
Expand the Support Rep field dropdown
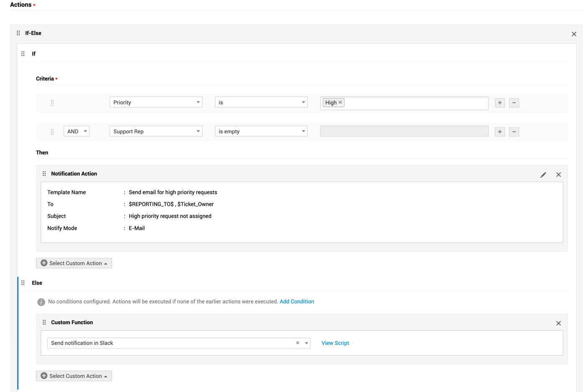pyautogui.click(x=156, y=131)
